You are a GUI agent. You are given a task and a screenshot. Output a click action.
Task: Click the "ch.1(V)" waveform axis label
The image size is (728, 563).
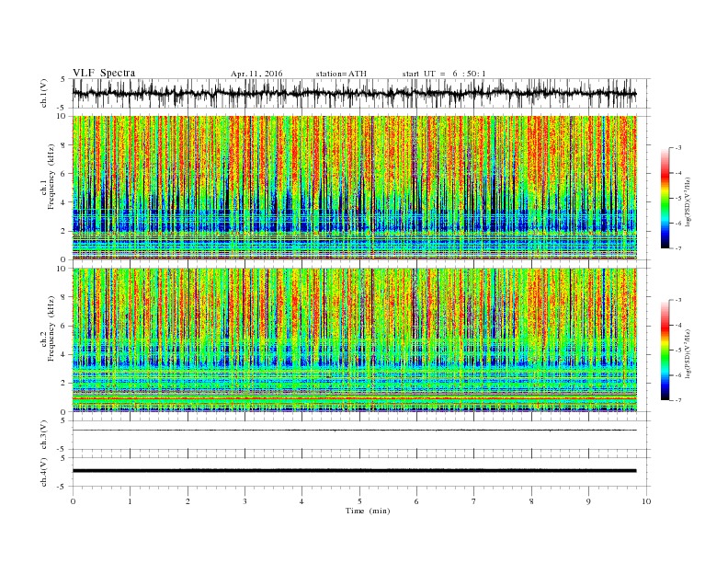point(44,93)
